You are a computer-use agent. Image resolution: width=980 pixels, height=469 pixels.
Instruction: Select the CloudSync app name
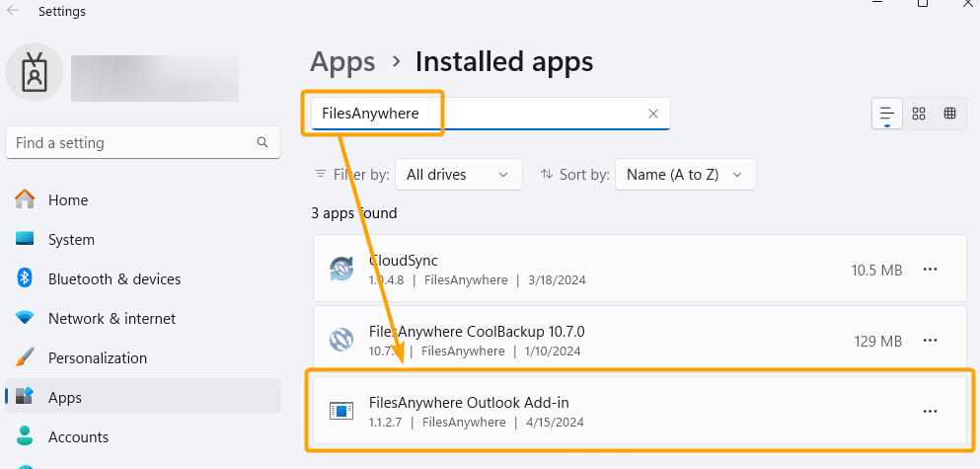403,260
